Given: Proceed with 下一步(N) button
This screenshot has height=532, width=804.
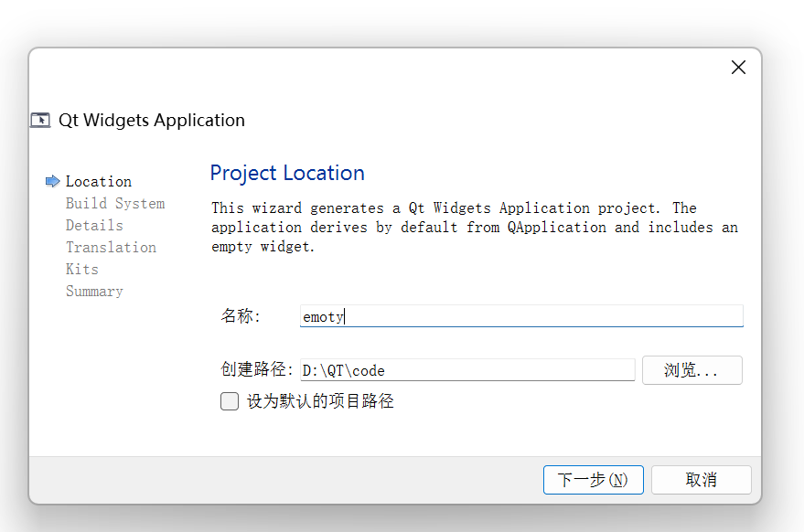Looking at the screenshot, I should coord(594,480).
